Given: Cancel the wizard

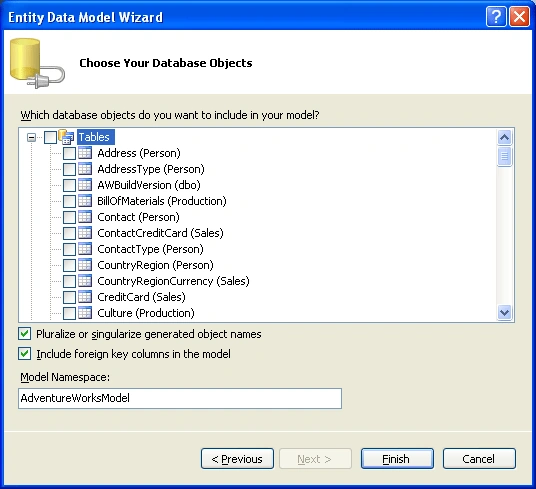Looking at the screenshot, I should 479,459.
